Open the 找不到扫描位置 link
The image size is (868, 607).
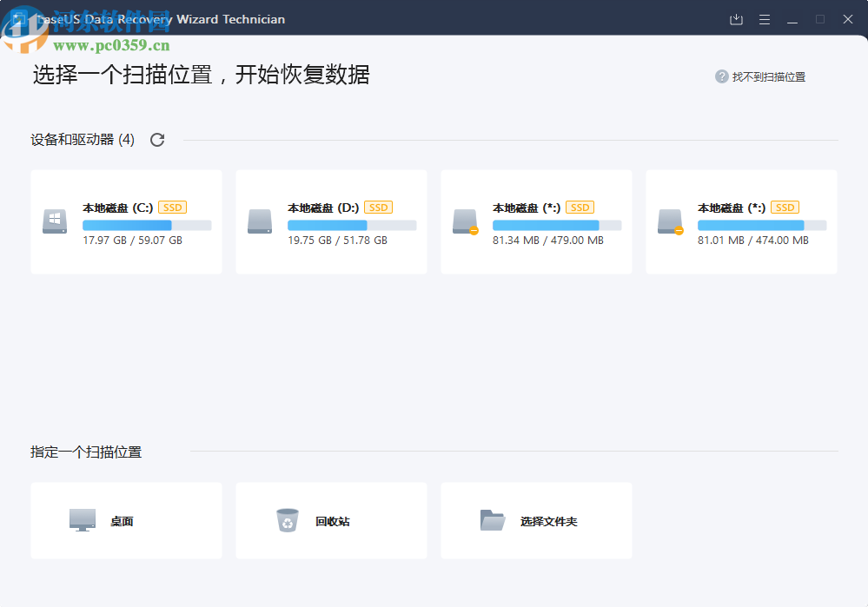768,77
